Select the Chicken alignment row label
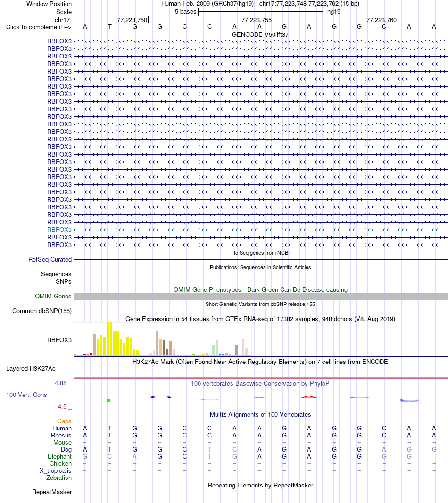 click(x=60, y=463)
